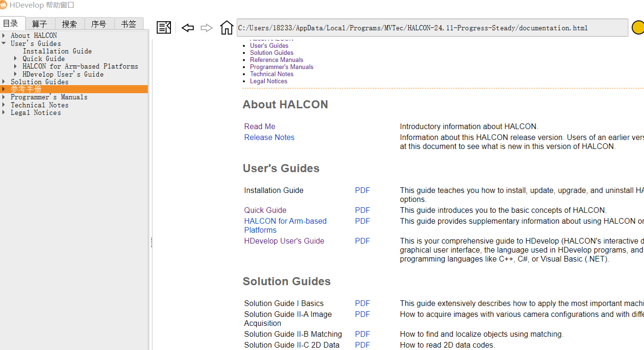
Task: Expand the Quick Guide tree node arrow
Action: (16, 59)
